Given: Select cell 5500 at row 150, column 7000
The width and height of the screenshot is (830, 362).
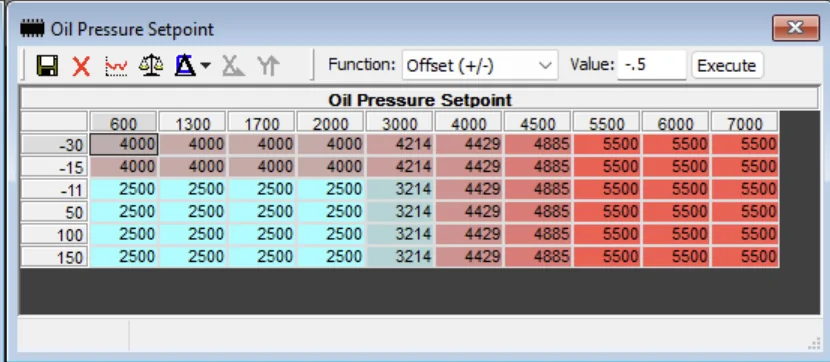Looking at the screenshot, I should click(x=745, y=257).
